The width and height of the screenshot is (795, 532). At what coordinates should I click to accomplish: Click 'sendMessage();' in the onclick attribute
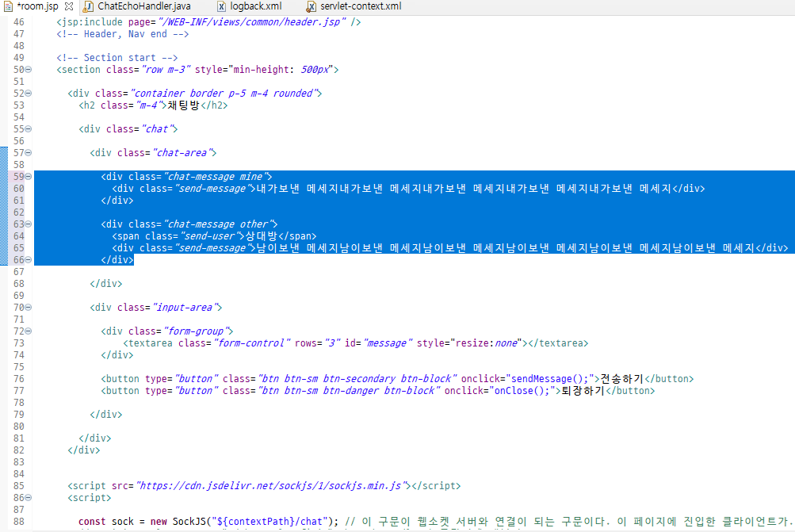point(549,379)
